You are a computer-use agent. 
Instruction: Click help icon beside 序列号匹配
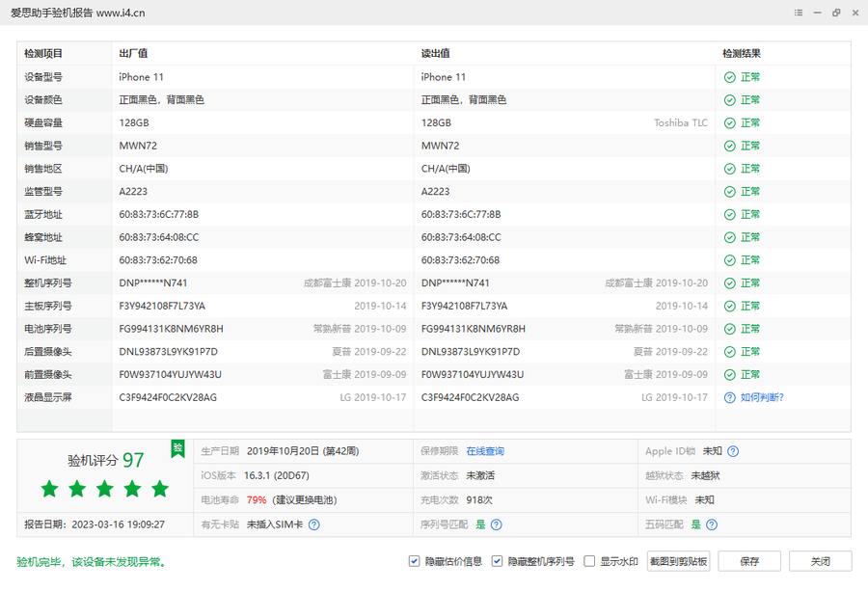coord(496,524)
